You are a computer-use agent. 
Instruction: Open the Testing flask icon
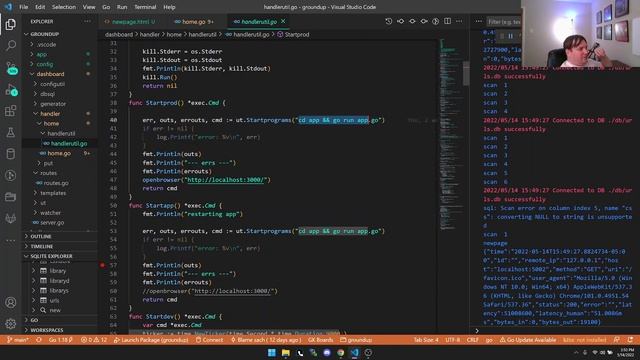11,132
